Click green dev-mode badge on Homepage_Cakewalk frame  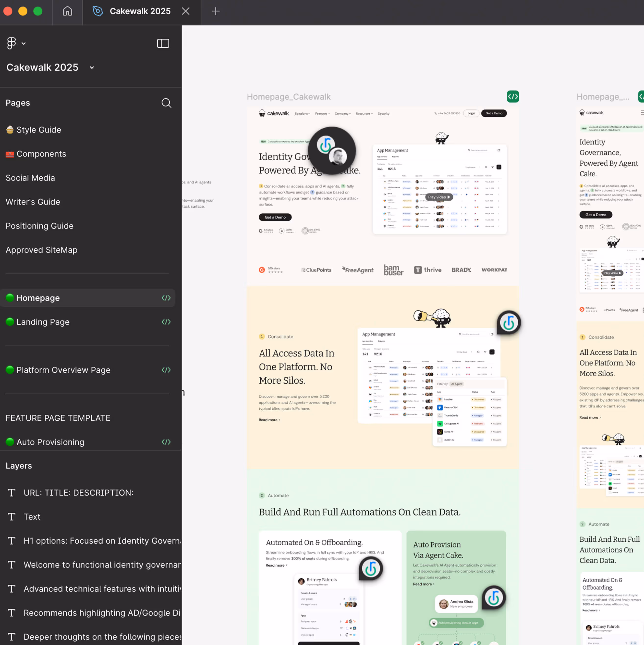[x=512, y=97]
